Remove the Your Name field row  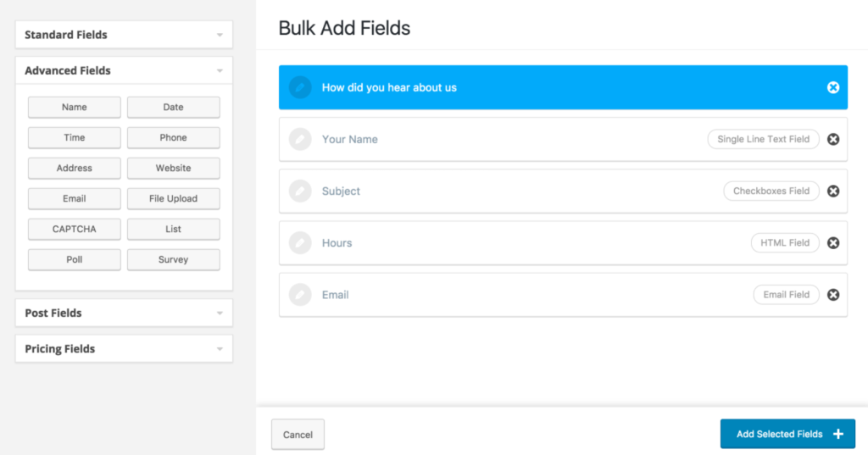pos(833,139)
